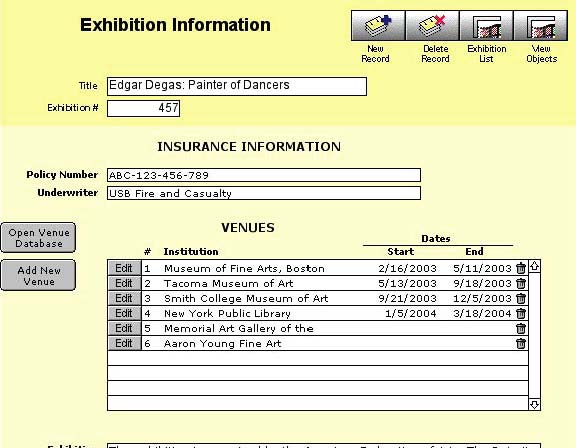Click the Underwriter field

[x=264, y=193]
